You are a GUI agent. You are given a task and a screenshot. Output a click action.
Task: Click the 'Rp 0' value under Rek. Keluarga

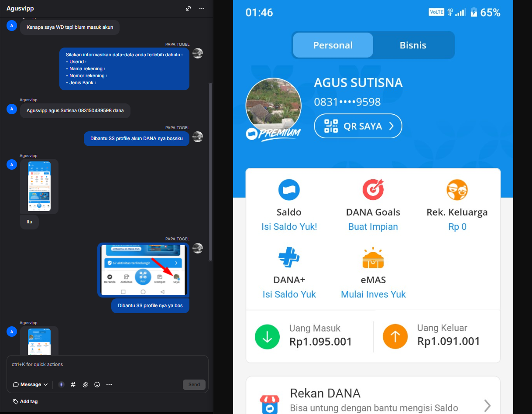pos(457,226)
